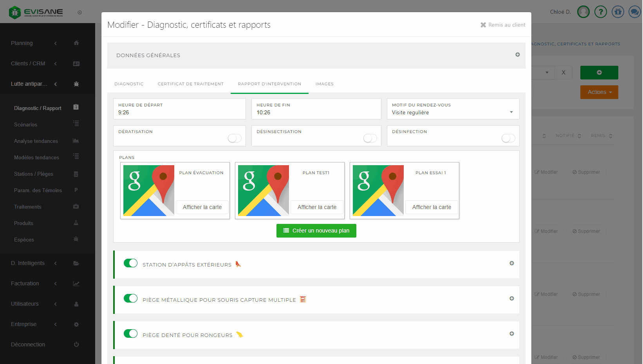Image resolution: width=643 pixels, height=364 pixels.
Task: Switch to the Certificat de traitement tab
Action: click(190, 84)
